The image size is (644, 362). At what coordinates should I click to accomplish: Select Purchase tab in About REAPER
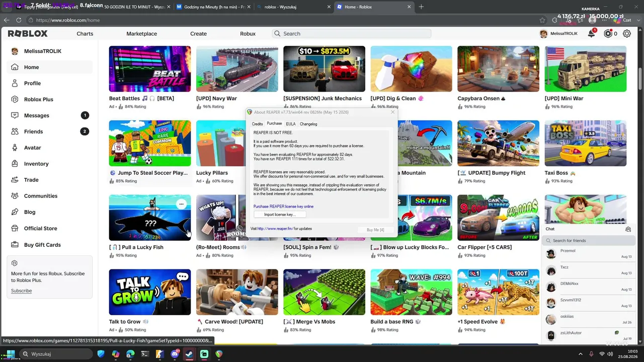(x=274, y=124)
